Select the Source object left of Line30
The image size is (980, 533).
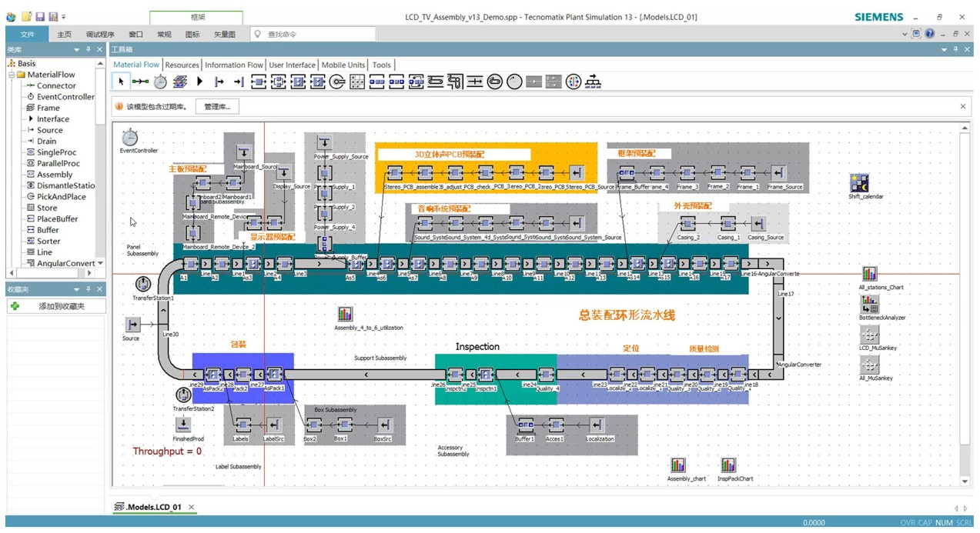pos(132,325)
